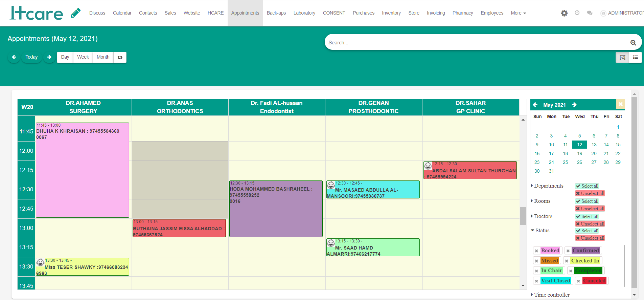Click the Hcare logo
644x300 pixels.
pyautogui.click(x=37, y=13)
